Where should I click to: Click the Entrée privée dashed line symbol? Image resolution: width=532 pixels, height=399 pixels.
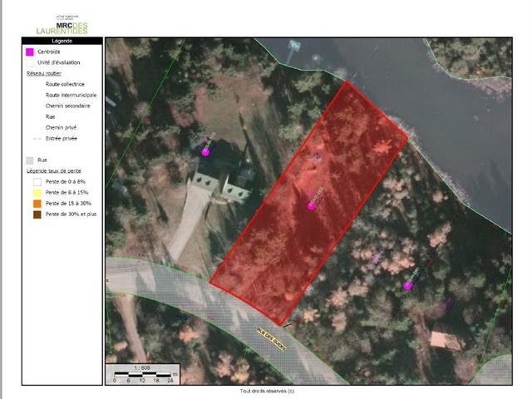pyautogui.click(x=37, y=138)
